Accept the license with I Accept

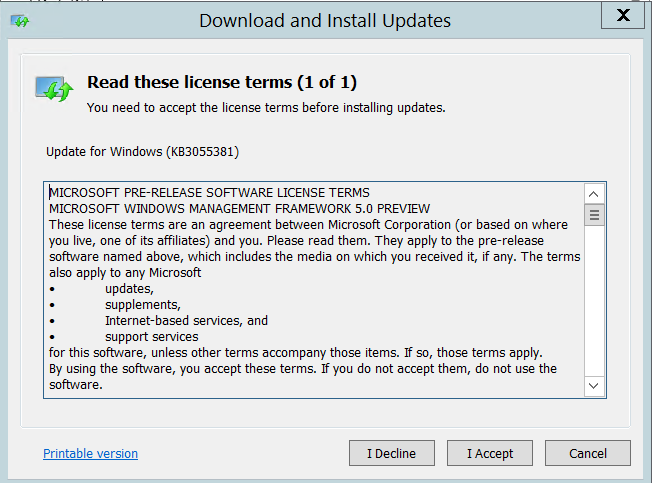coord(490,453)
